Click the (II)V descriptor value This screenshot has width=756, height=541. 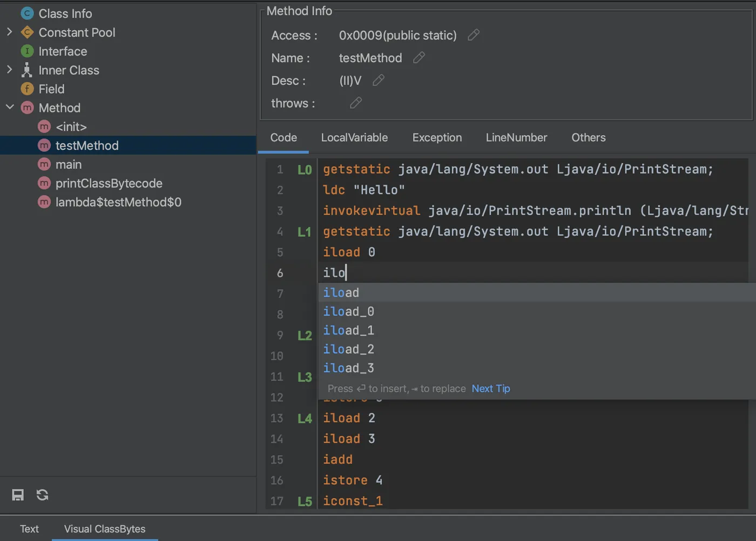[350, 81]
